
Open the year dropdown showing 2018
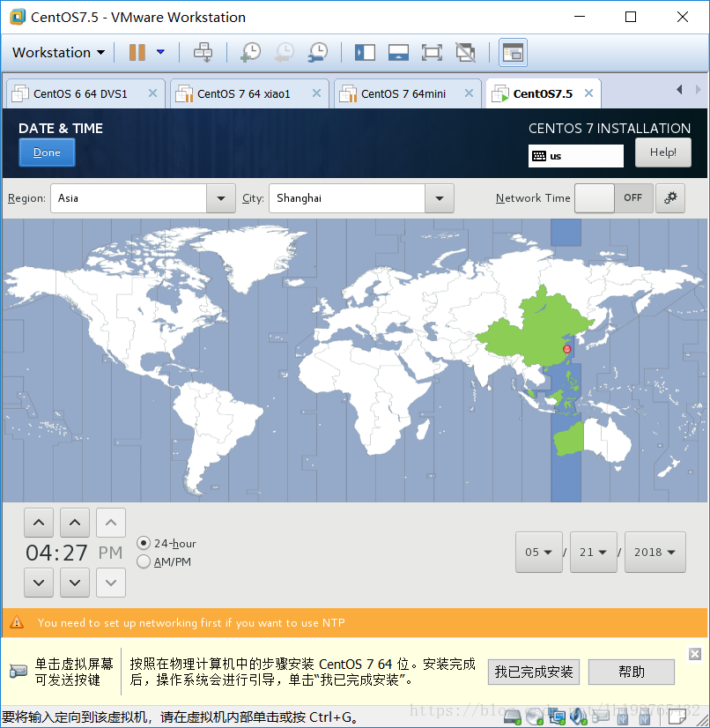pyautogui.click(x=655, y=552)
